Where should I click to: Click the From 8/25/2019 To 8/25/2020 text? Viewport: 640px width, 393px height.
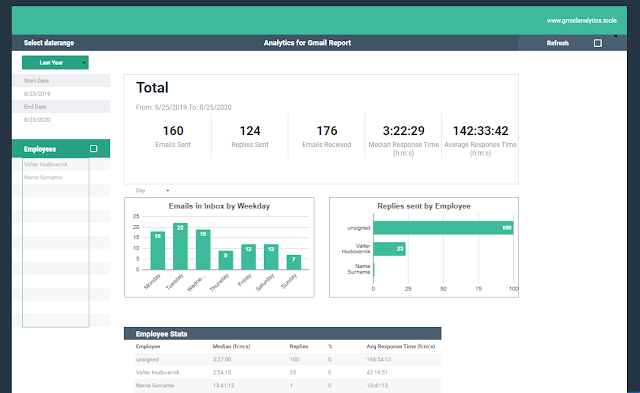184,107
